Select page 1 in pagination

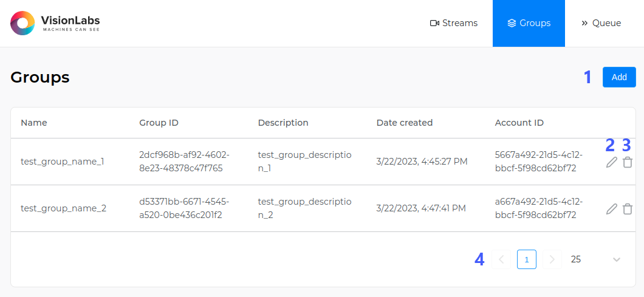point(527,259)
